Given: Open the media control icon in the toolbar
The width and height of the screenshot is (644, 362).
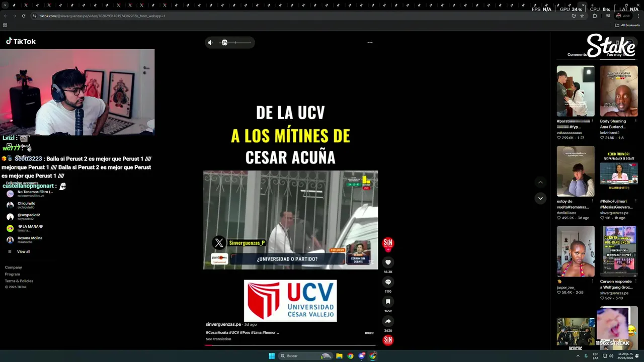Looking at the screenshot, I should point(608,16).
